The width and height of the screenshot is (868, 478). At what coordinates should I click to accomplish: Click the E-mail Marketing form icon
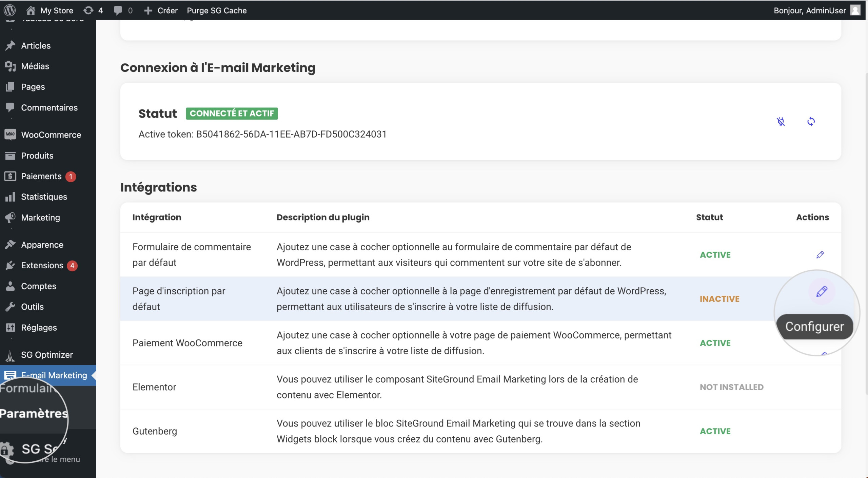(x=10, y=375)
